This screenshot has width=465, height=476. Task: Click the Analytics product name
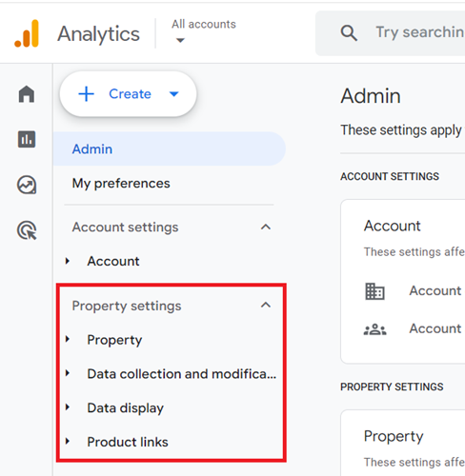[98, 34]
